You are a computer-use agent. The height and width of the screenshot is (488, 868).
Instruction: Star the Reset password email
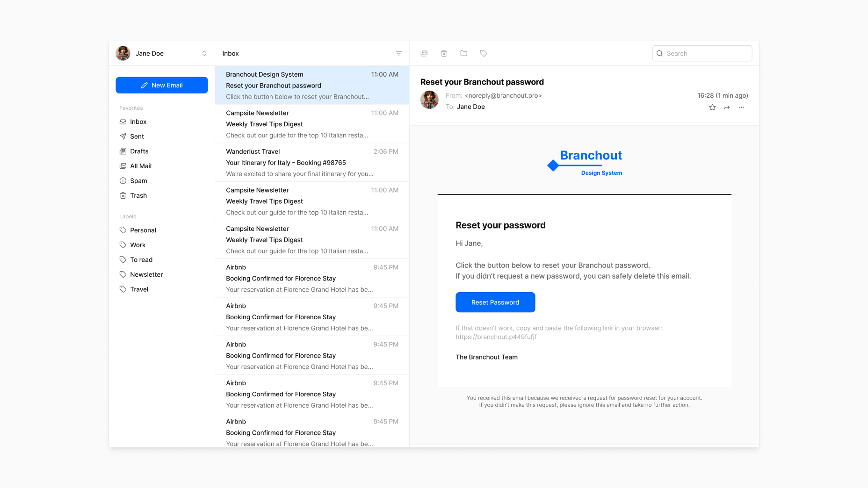coord(712,107)
